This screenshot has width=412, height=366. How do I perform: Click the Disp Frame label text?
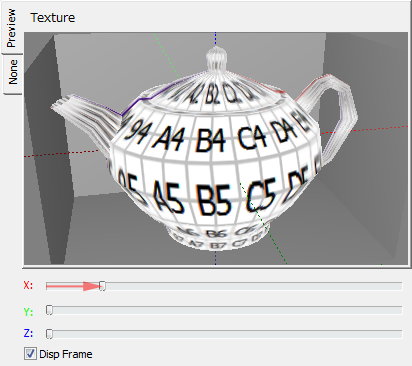66,354
